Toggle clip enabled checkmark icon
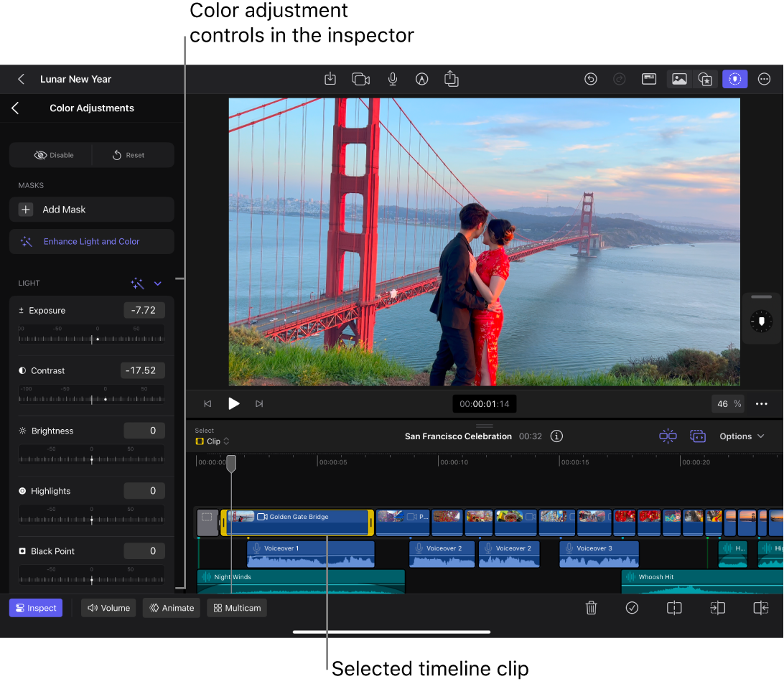The width and height of the screenshot is (784, 689). click(632, 608)
